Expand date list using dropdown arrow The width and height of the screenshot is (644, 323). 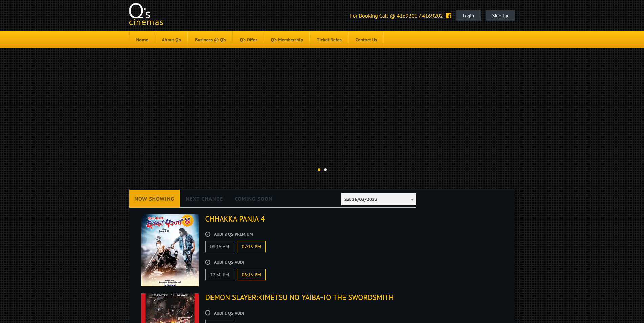(412, 200)
